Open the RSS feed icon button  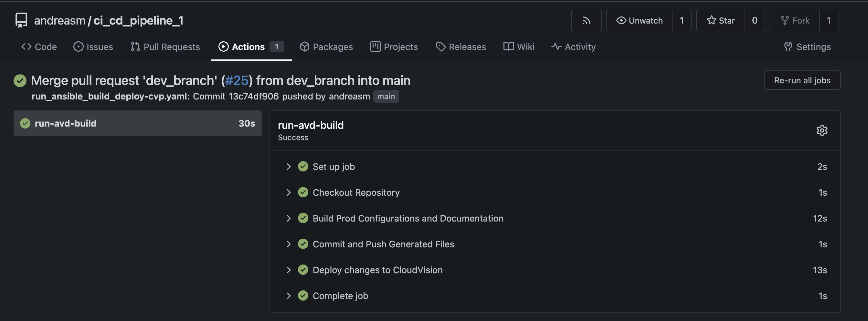586,21
